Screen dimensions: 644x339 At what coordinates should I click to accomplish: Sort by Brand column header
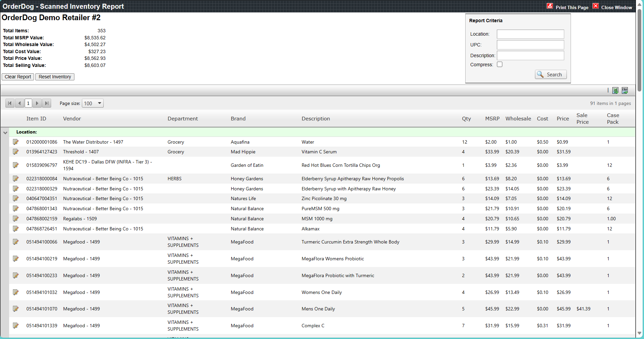click(238, 119)
